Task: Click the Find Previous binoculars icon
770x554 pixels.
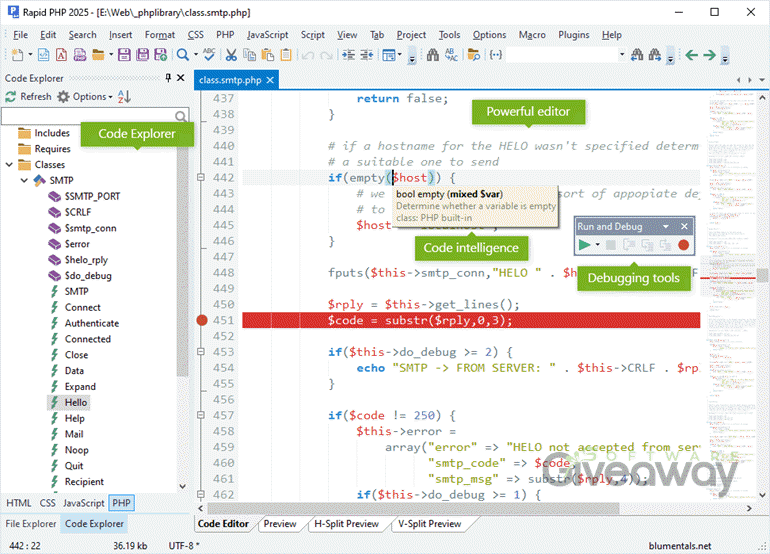Action: pyautogui.click(x=637, y=55)
